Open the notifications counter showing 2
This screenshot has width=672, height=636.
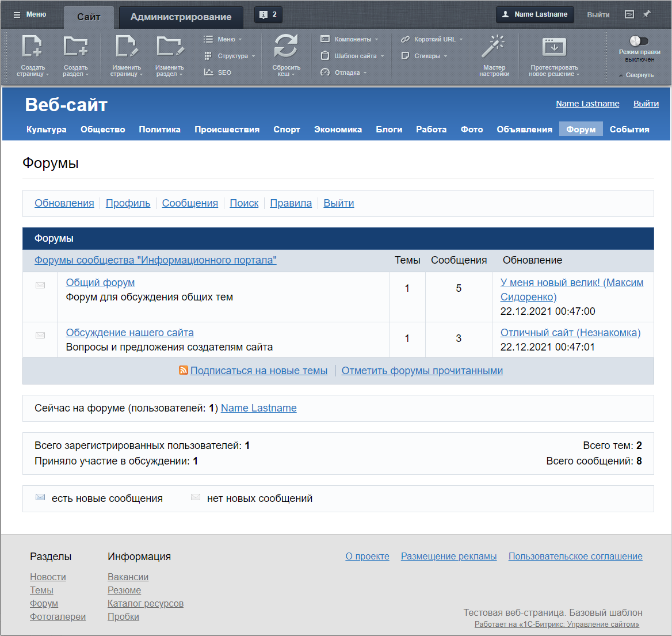point(268,14)
